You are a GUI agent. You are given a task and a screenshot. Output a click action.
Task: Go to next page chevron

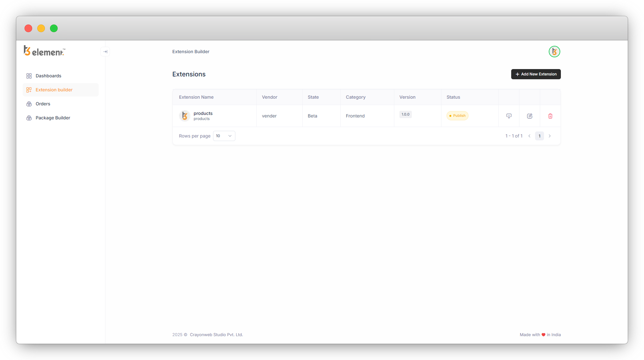[549, 136]
